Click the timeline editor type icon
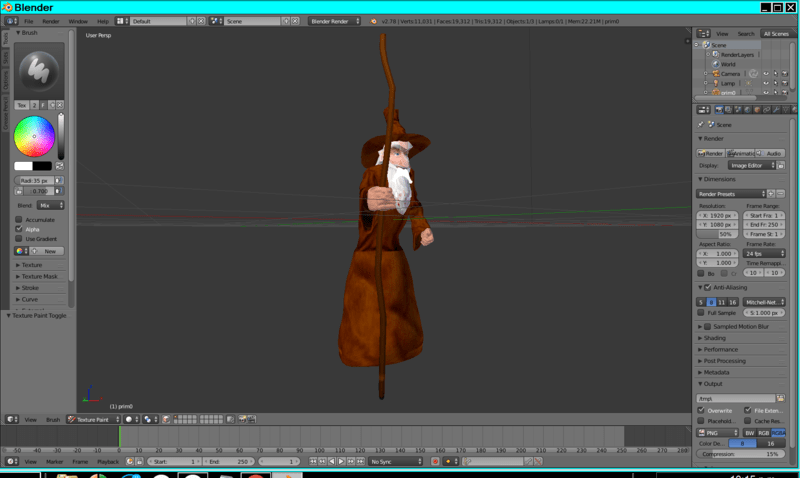 [x=11, y=461]
